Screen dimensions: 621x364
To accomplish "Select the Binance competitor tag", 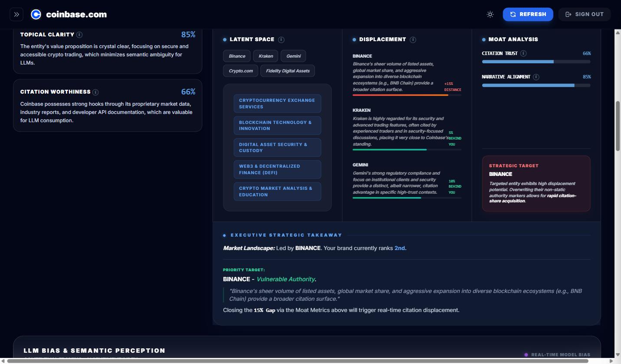I will pyautogui.click(x=237, y=56).
